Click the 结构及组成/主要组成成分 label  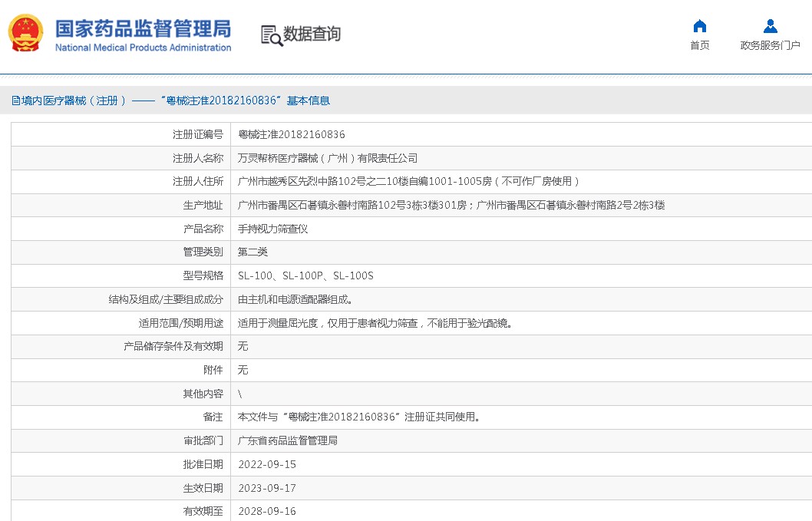click(x=166, y=299)
